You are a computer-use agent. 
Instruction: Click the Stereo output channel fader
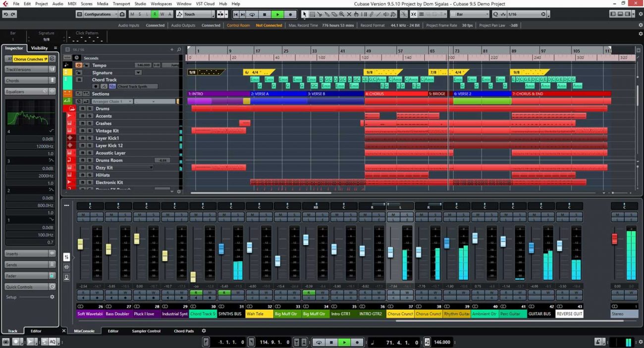(x=615, y=239)
